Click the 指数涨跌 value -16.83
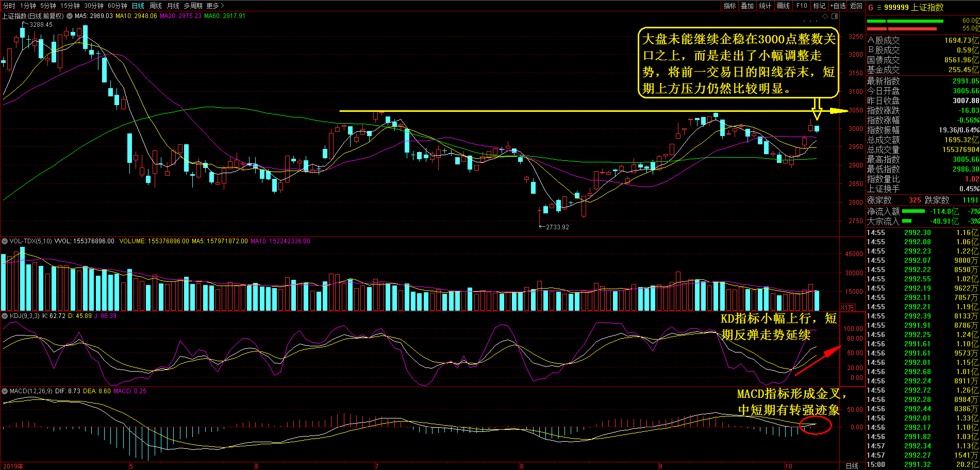 pyautogui.click(x=969, y=110)
